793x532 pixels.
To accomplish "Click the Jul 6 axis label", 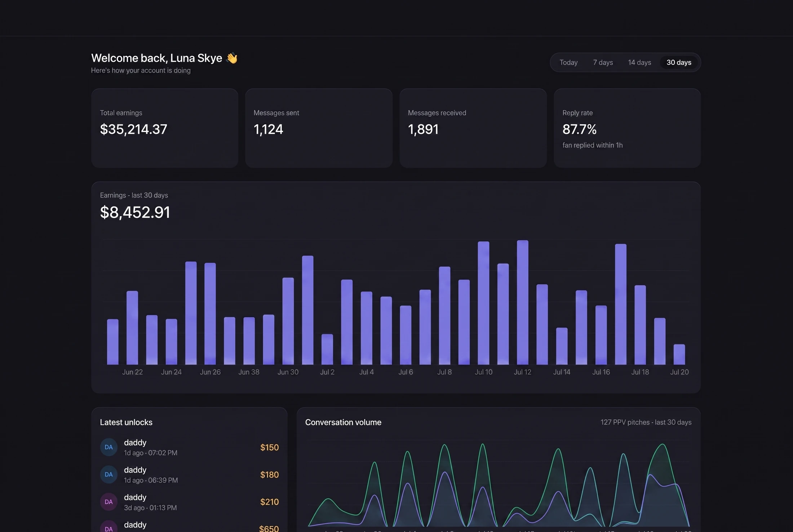I will click(406, 372).
